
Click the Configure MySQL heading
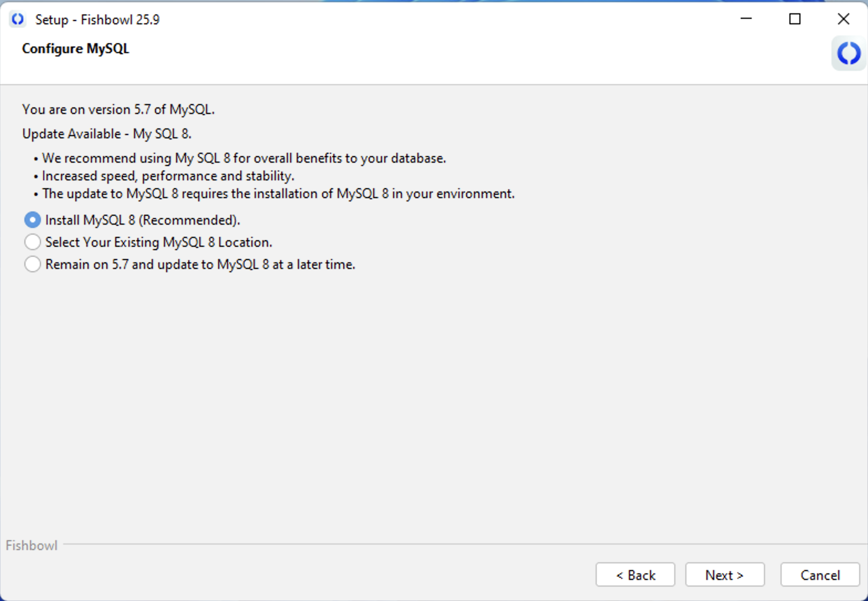[75, 48]
